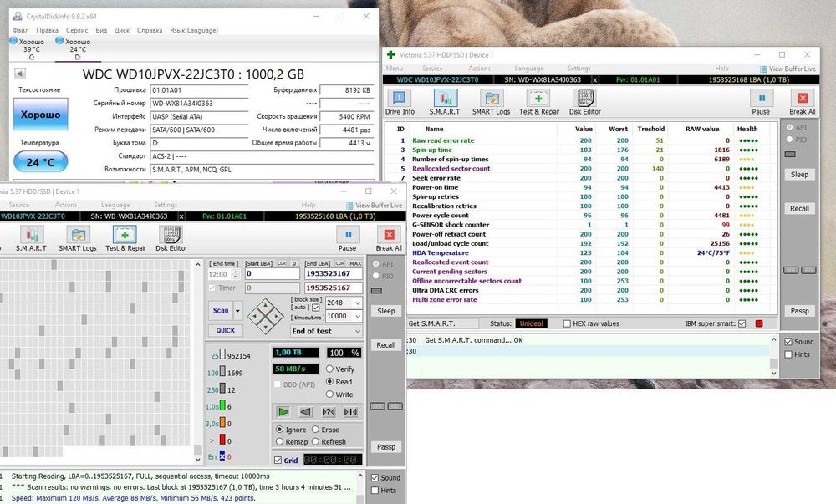Open Disk Editor in Victoria SMART table window

click(585, 102)
